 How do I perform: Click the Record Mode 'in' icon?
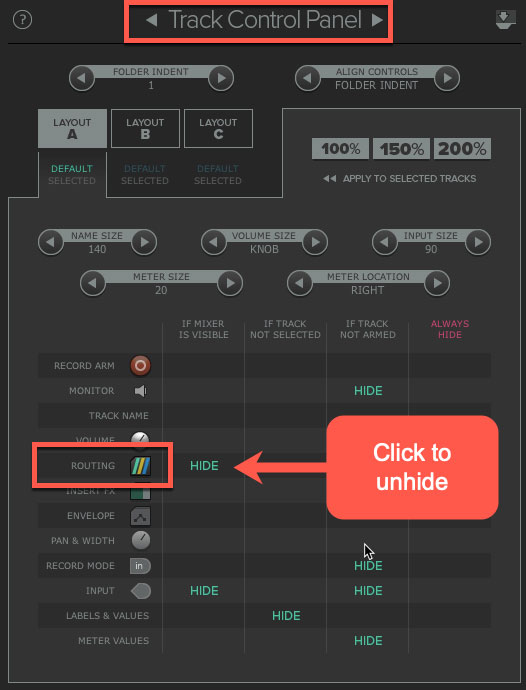coord(140,566)
